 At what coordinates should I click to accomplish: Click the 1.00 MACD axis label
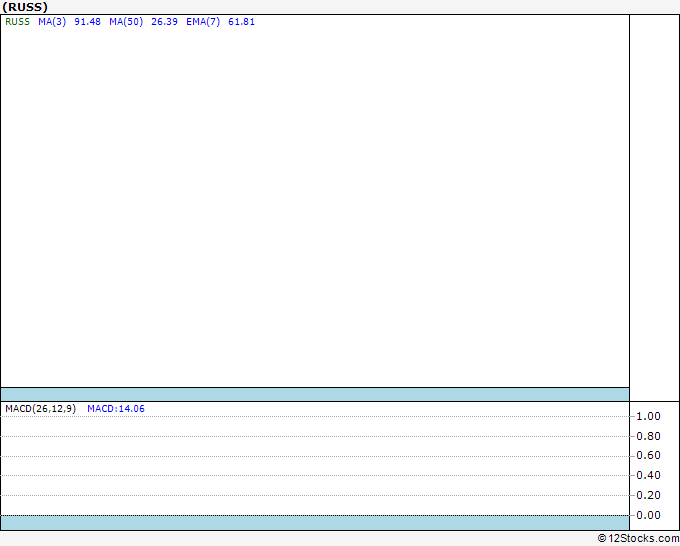point(648,416)
